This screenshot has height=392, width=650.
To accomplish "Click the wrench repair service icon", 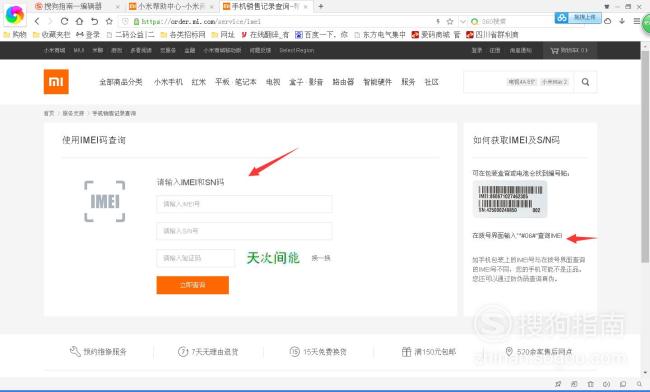I will [75, 351].
